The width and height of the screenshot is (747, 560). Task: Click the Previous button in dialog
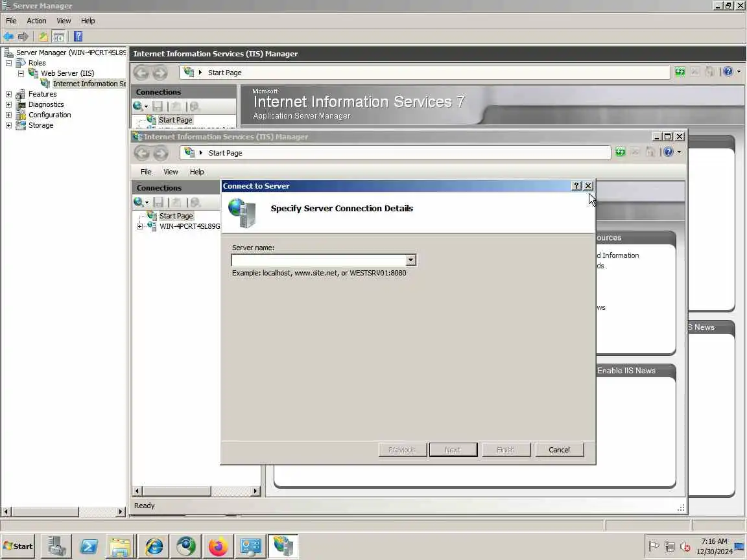(402, 450)
